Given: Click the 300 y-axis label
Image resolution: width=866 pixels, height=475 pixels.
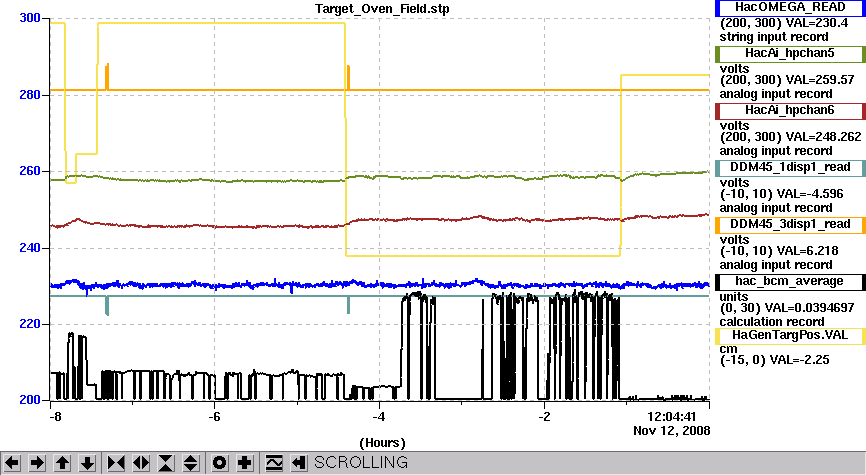Looking at the screenshot, I should 29,18.
